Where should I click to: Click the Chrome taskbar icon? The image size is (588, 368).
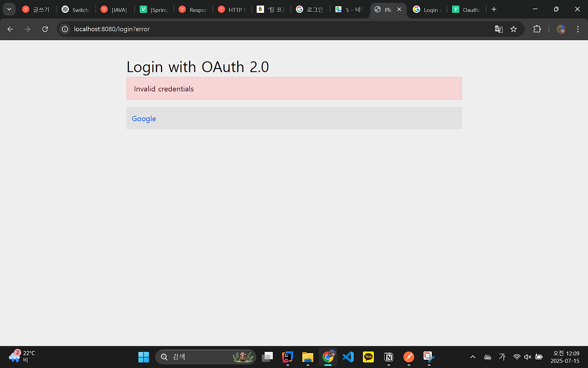(x=328, y=357)
